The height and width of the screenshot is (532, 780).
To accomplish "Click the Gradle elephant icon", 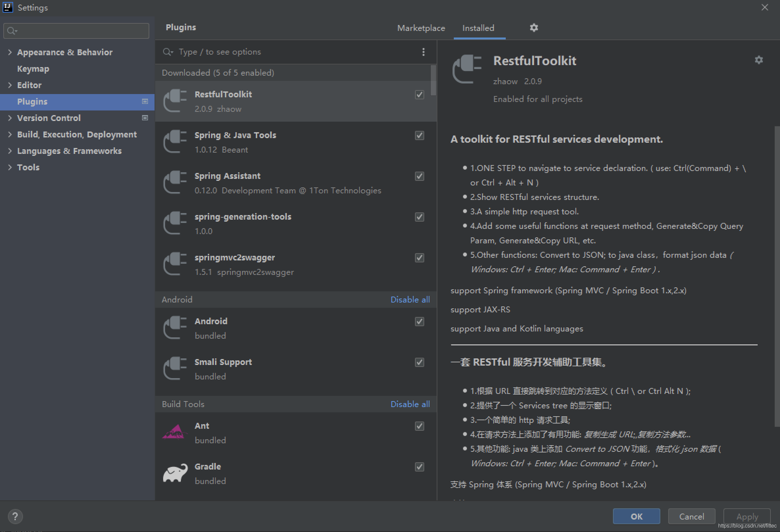I will pos(175,473).
